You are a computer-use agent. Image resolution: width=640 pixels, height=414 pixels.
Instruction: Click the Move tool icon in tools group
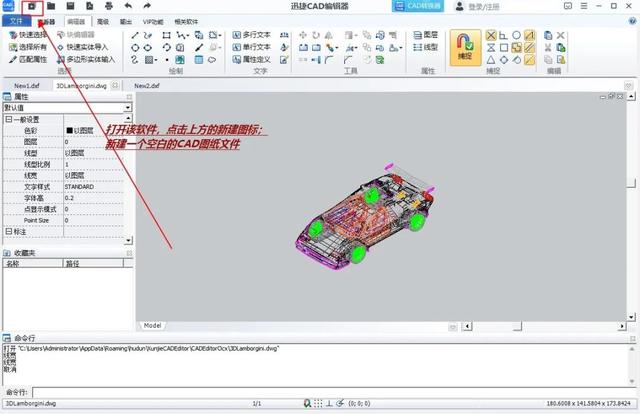(x=303, y=36)
